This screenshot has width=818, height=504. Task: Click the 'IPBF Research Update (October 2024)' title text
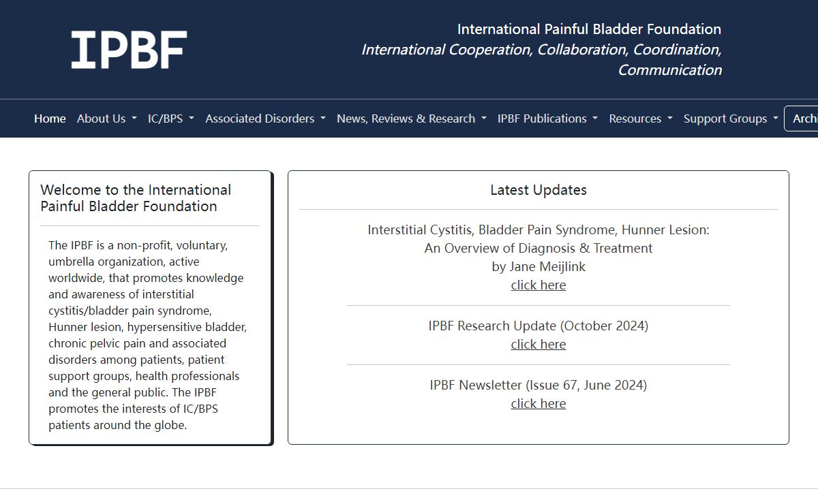[x=538, y=326]
